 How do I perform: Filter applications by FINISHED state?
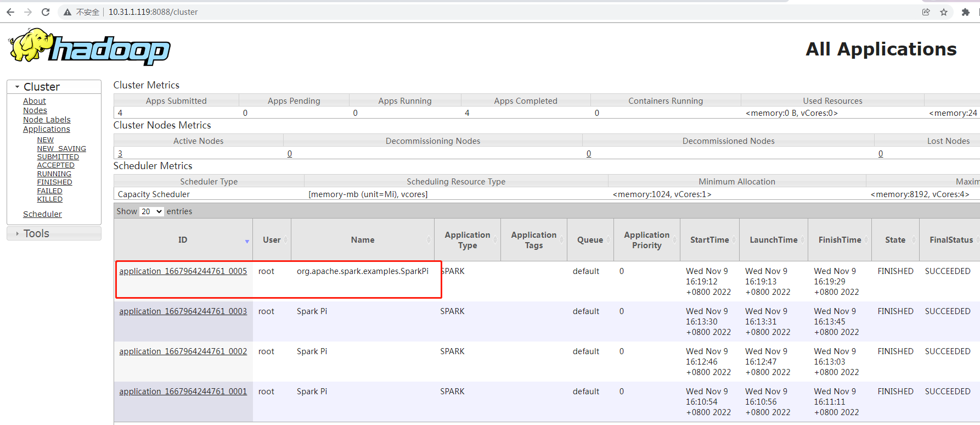pyautogui.click(x=55, y=182)
